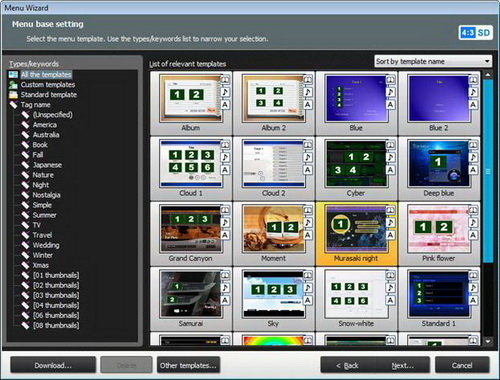Click the Download button
This screenshot has width=500, height=380.
[53, 365]
